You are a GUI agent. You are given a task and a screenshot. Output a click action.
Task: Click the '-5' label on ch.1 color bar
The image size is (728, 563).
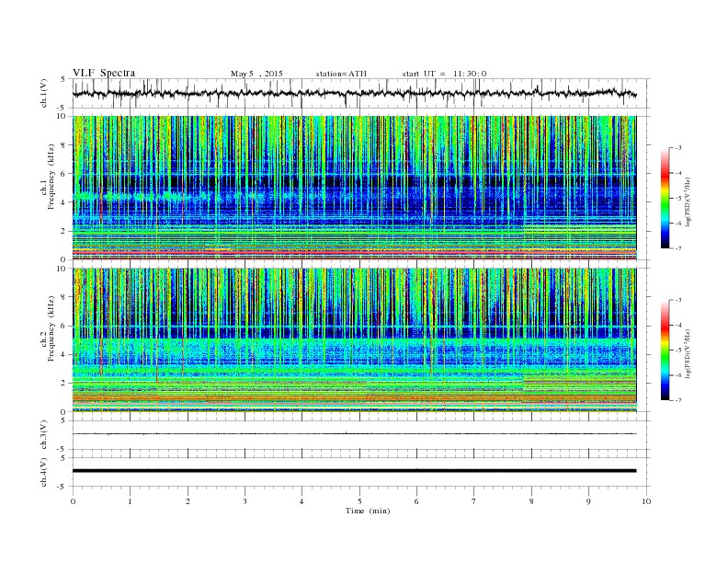point(678,199)
